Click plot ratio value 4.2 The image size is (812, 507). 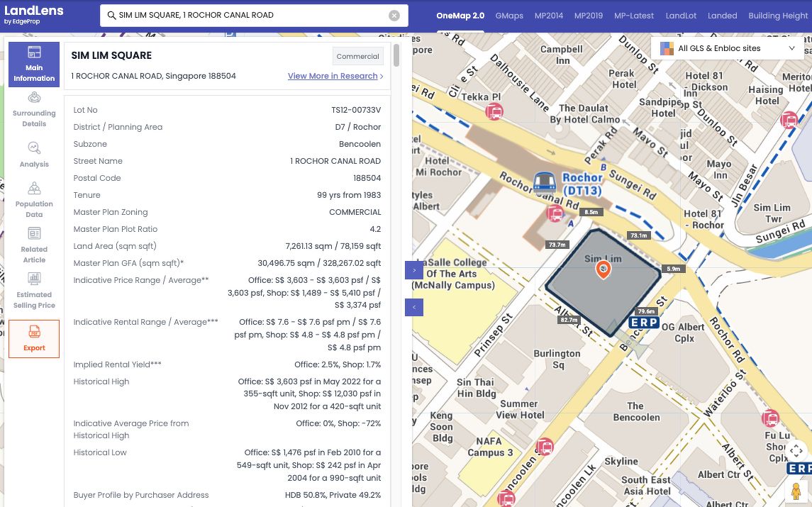click(375, 229)
